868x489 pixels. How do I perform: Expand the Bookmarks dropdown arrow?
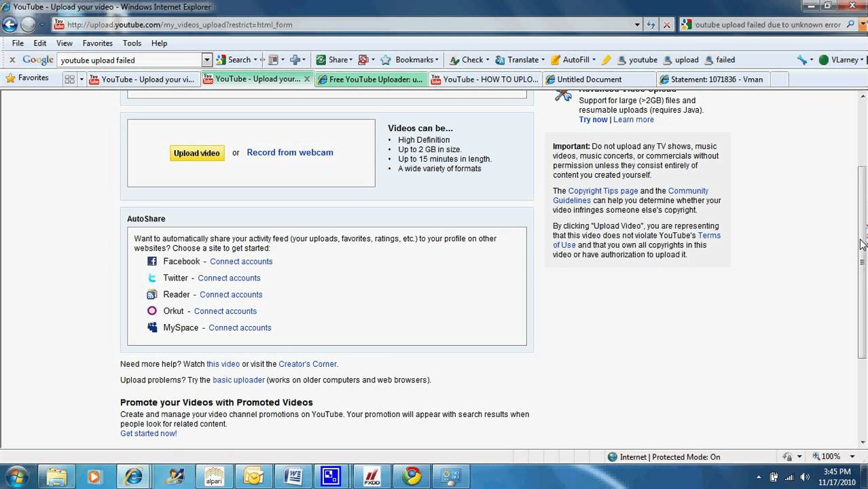point(437,60)
